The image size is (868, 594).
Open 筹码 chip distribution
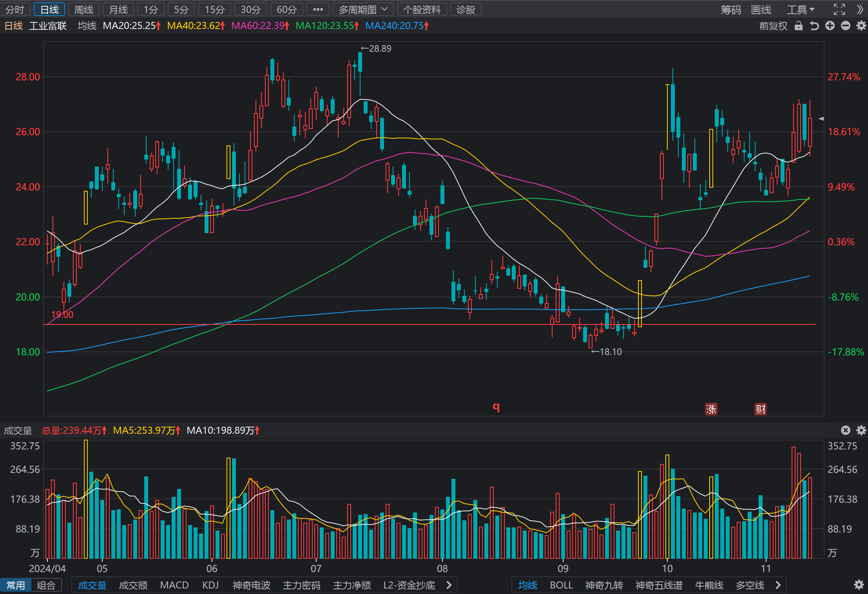[731, 9]
